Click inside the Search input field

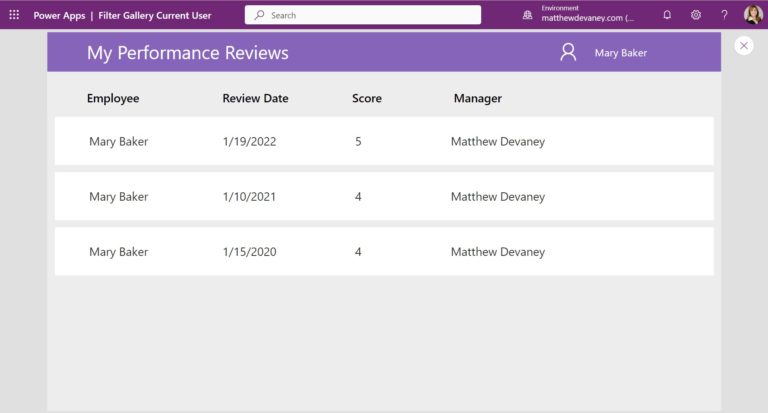(x=370, y=15)
